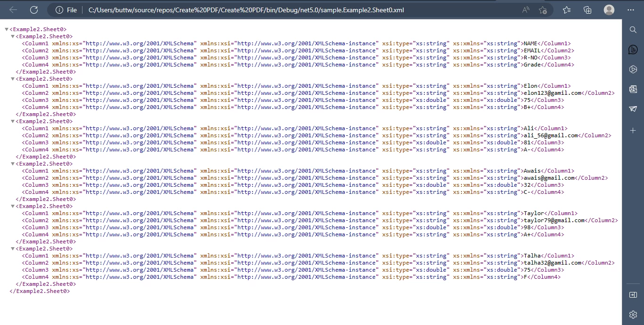The width and height of the screenshot is (644, 325).
Task: Click the site information icon beside File
Action: click(59, 10)
